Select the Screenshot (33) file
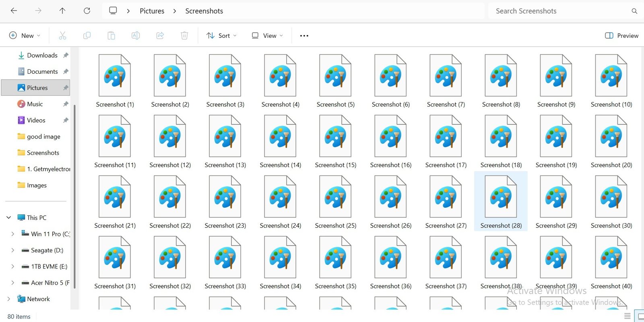 click(225, 263)
